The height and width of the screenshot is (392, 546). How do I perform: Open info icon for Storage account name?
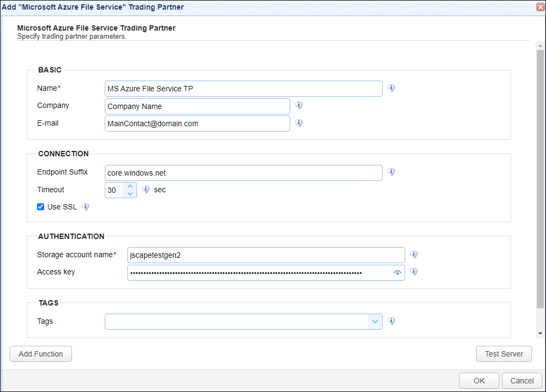(x=414, y=255)
